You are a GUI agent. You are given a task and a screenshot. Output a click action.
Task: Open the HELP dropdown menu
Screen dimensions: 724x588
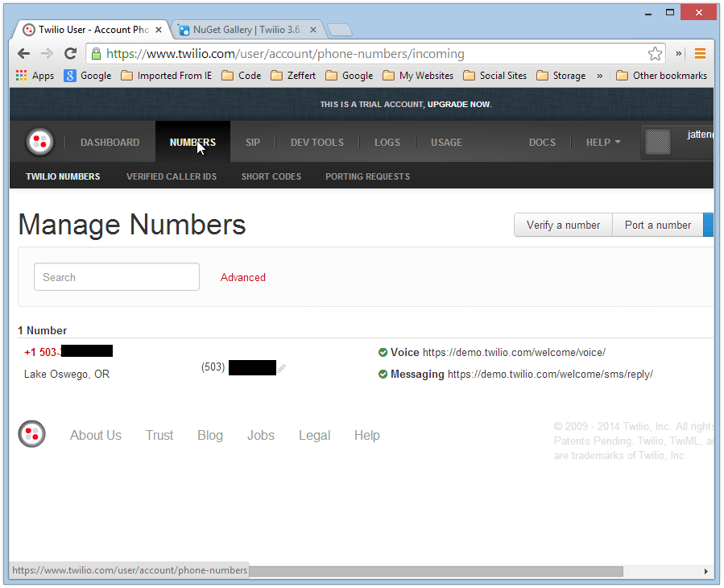pyautogui.click(x=602, y=142)
